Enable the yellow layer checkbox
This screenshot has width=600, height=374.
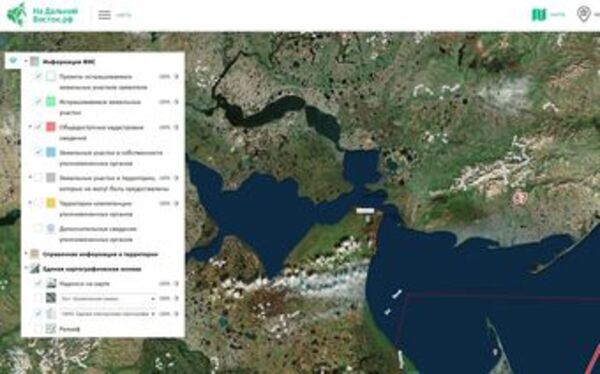pyautogui.click(x=38, y=203)
